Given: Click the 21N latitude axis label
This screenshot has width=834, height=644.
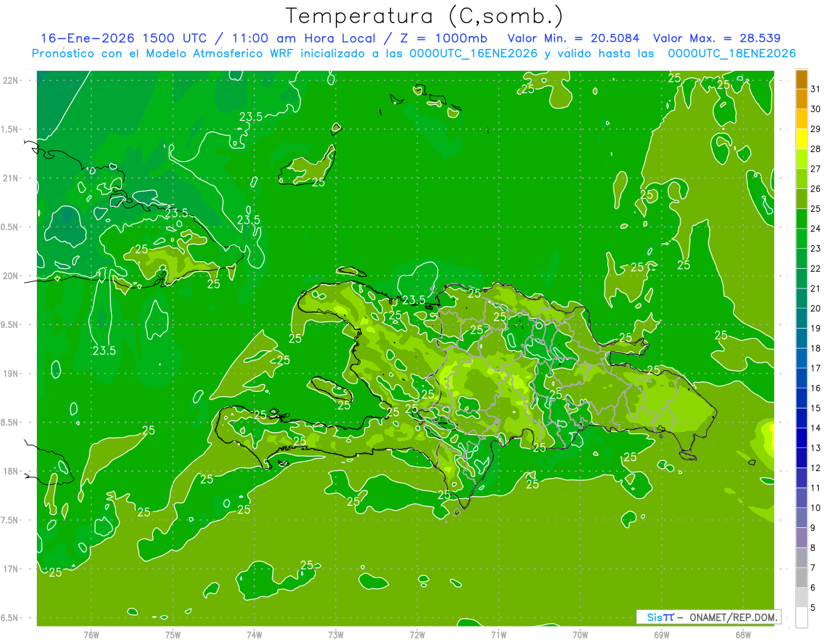Looking at the screenshot, I should (x=10, y=178).
